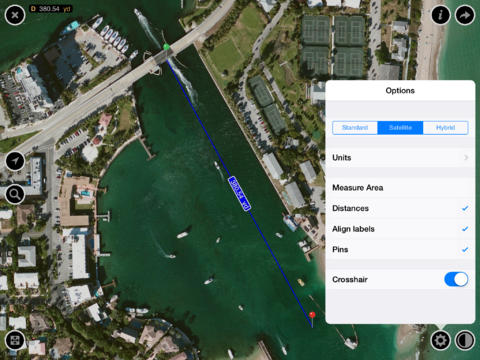Viewport: 480px width, 360px height.
Task: Toggle the Crosshair switch off
Action: pyautogui.click(x=456, y=279)
